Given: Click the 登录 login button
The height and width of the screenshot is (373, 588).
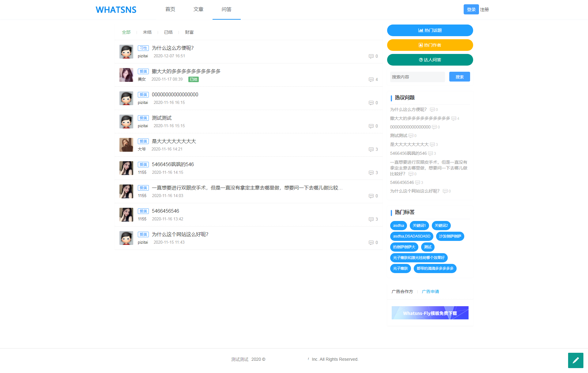Looking at the screenshot, I should tap(471, 10).
